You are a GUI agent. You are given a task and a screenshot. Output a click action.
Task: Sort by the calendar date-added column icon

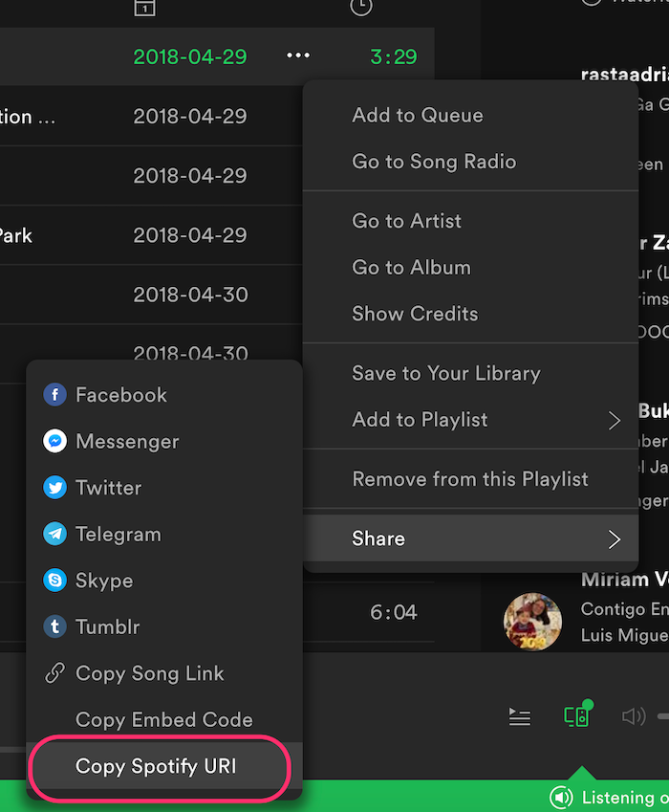tap(144, 8)
